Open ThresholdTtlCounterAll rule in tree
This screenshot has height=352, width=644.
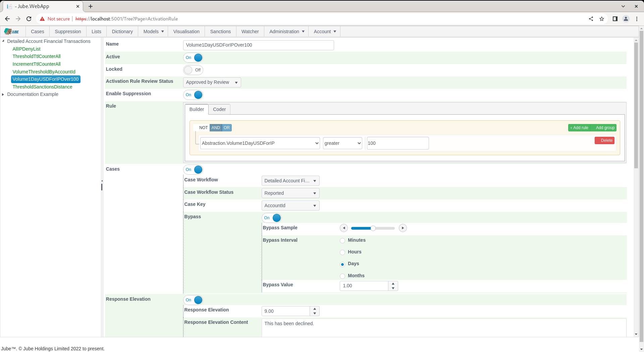[37, 56]
